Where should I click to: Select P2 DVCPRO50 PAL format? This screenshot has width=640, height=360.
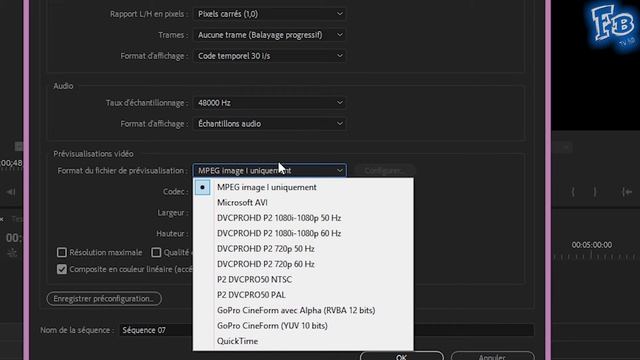click(x=303, y=295)
